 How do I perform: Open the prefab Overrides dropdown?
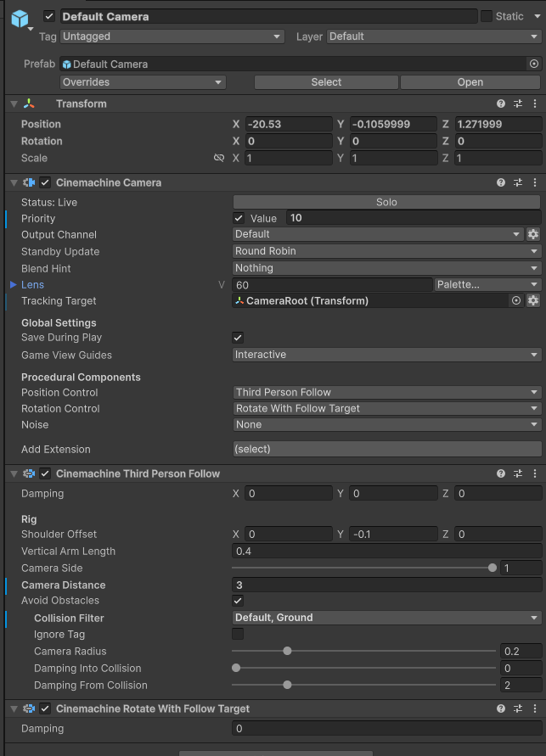point(143,82)
